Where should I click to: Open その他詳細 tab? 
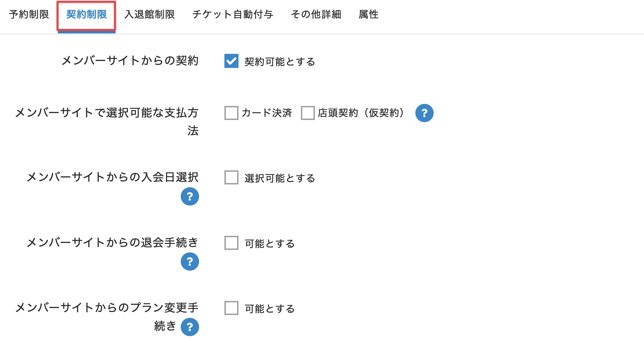click(316, 14)
